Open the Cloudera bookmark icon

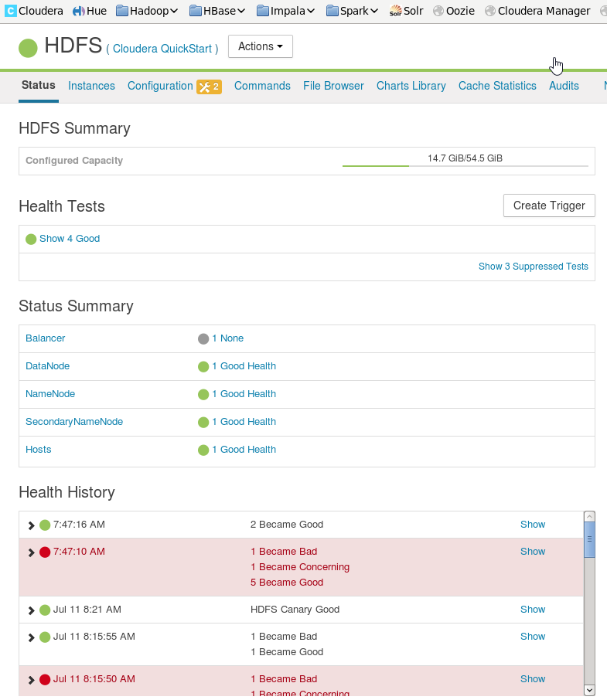pos(11,11)
